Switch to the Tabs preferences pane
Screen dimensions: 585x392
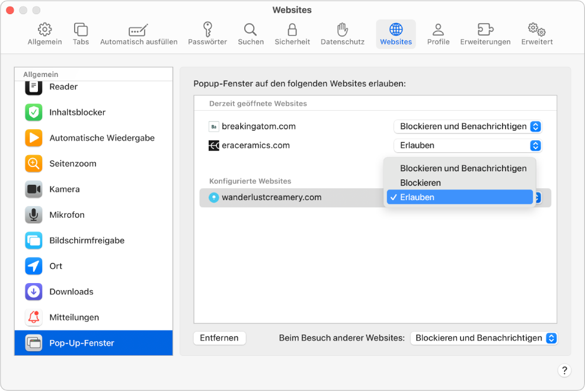pos(81,30)
